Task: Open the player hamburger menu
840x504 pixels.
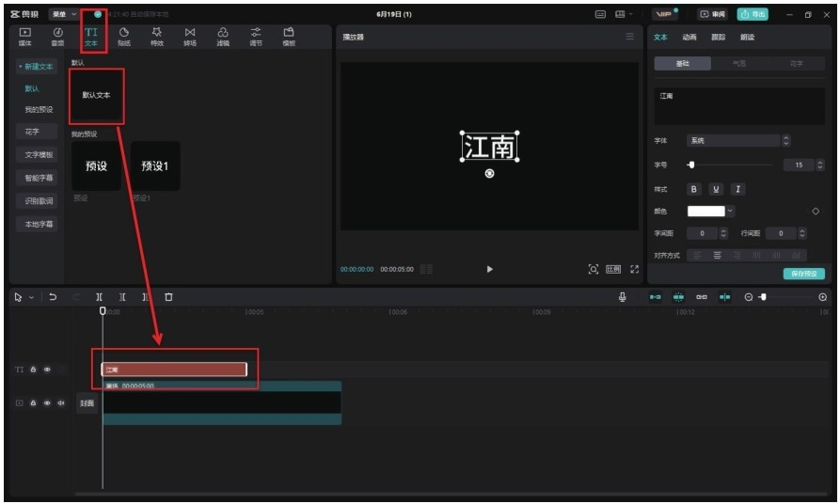Action: [629, 37]
